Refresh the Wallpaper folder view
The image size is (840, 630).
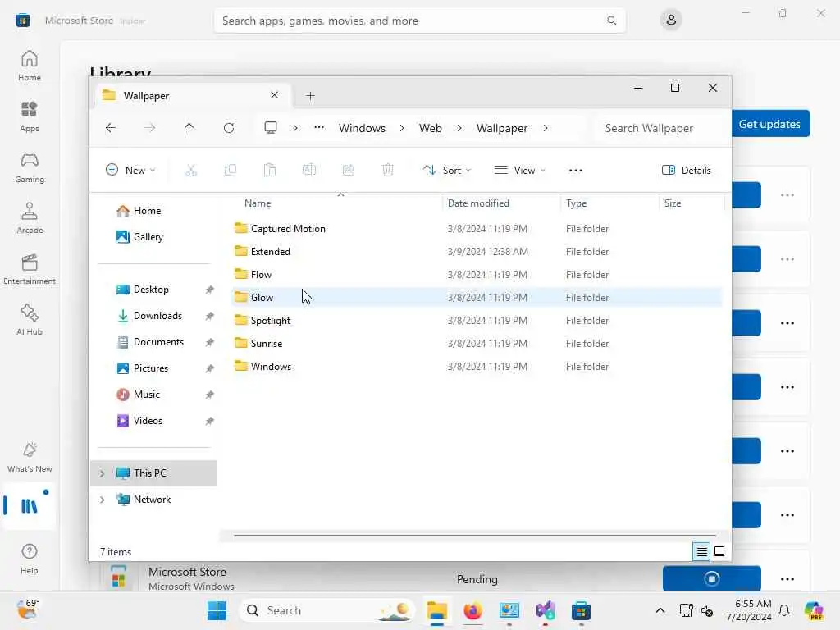(229, 128)
